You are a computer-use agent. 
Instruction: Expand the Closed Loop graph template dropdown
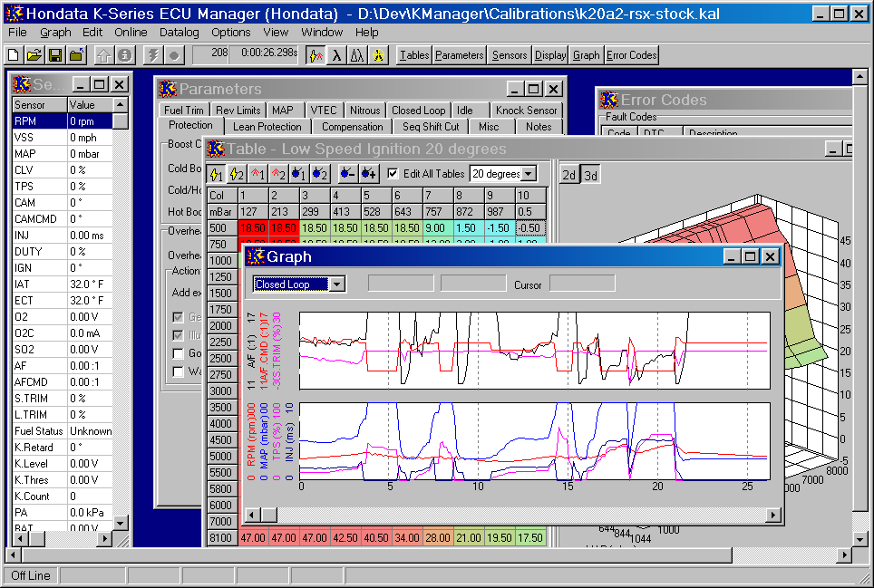tap(336, 284)
